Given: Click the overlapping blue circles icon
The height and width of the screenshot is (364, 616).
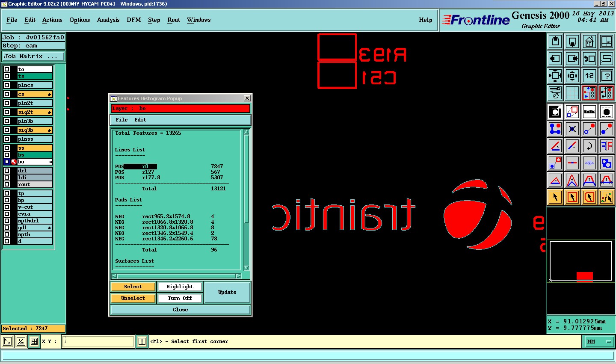Looking at the screenshot, I should tap(607, 163).
